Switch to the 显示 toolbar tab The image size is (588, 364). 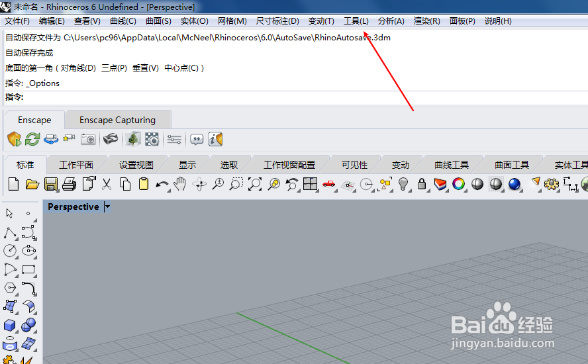(x=187, y=165)
